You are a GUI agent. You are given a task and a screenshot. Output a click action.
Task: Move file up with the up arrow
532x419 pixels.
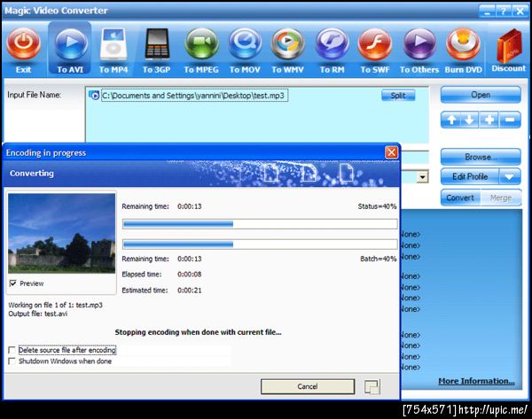(451, 120)
